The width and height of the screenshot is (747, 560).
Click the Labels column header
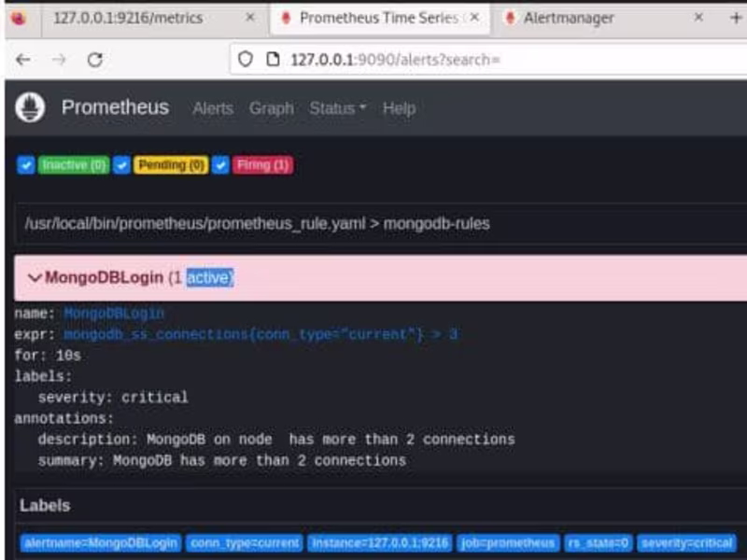pyautogui.click(x=45, y=506)
